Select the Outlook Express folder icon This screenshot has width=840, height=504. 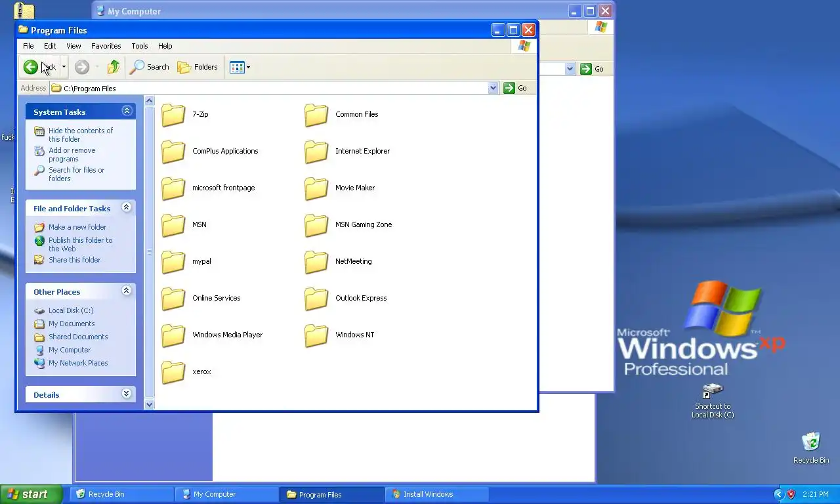coord(316,299)
